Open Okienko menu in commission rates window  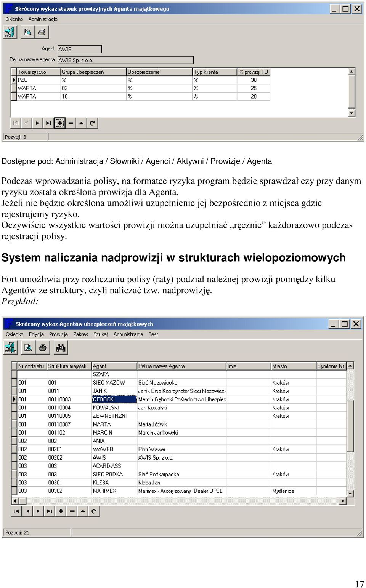[x=14, y=19]
